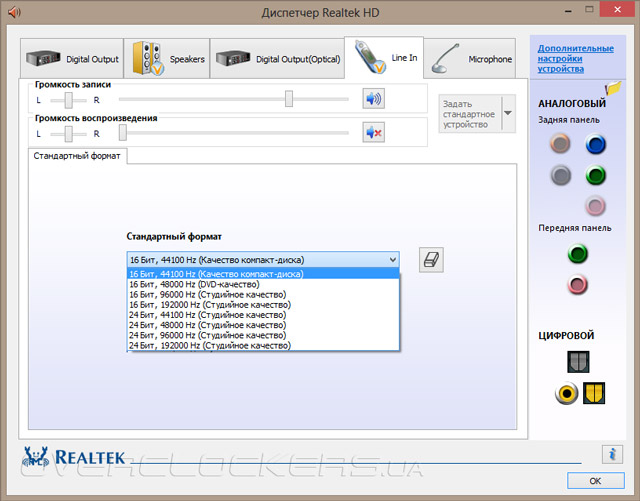Choose 16 Бит, 192000 Hz studio quality
Image resolution: width=640 pixels, height=501 pixels.
click(x=263, y=305)
